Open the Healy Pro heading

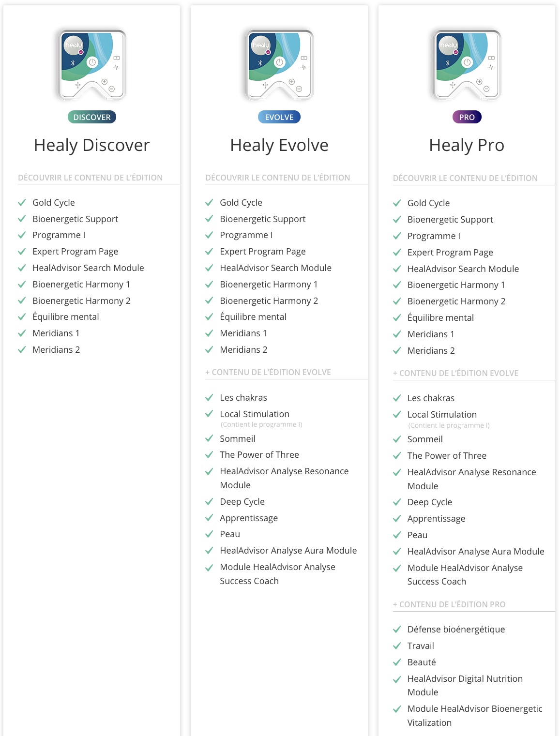467,145
